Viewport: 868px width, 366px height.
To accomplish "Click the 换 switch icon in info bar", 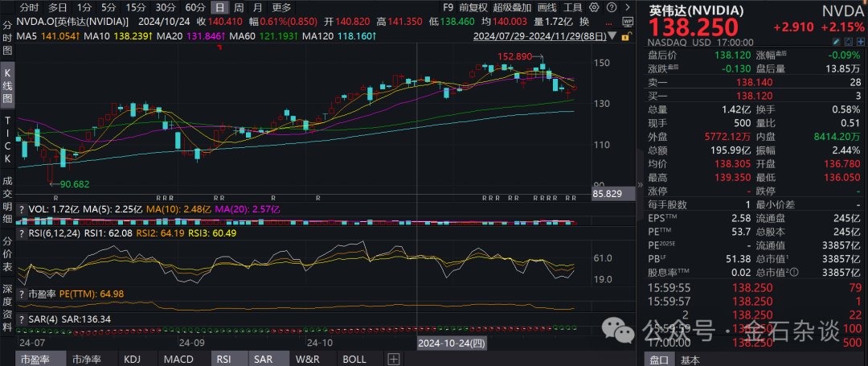I will coord(583,21).
